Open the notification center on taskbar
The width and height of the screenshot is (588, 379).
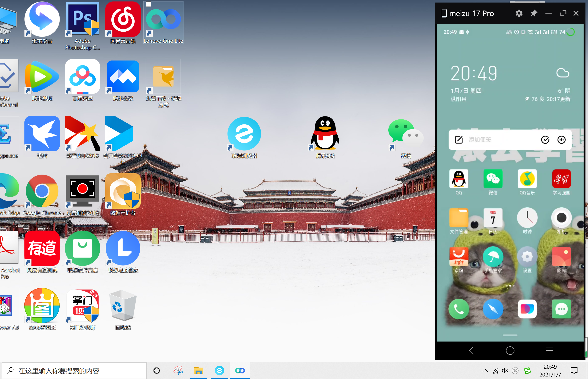(574, 371)
